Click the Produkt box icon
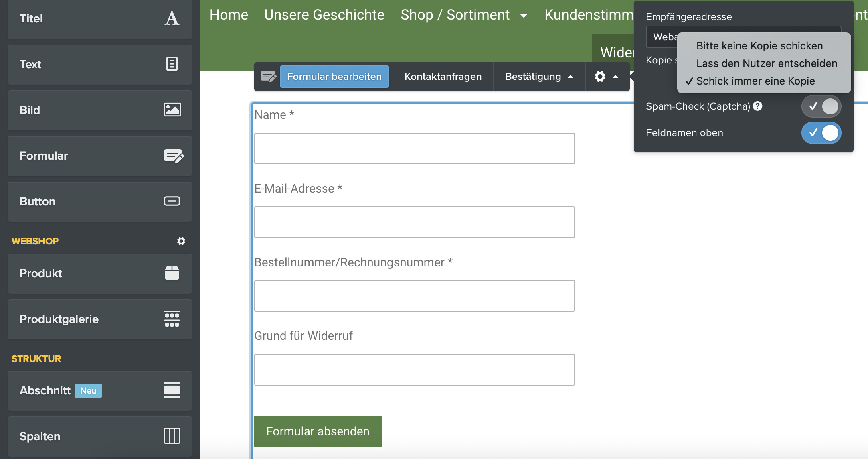Viewport: 868px width, 459px height. pyautogui.click(x=172, y=273)
